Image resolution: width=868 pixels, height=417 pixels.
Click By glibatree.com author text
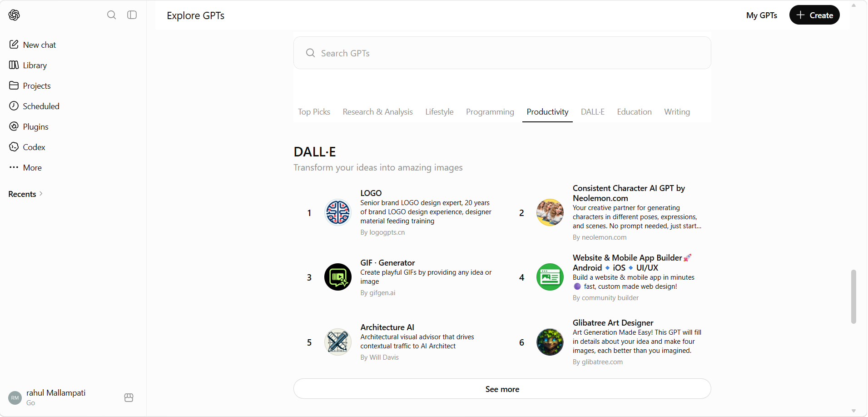598,362
